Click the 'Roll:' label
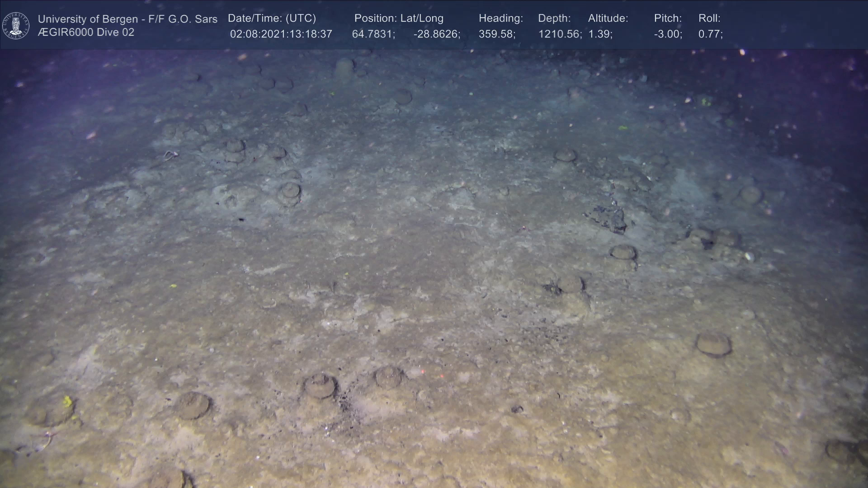Viewport: 868px width, 488px height. (x=709, y=19)
